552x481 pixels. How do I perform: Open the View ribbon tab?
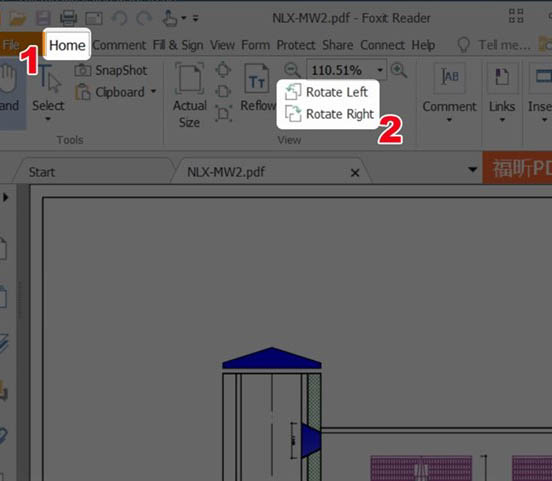(222, 45)
